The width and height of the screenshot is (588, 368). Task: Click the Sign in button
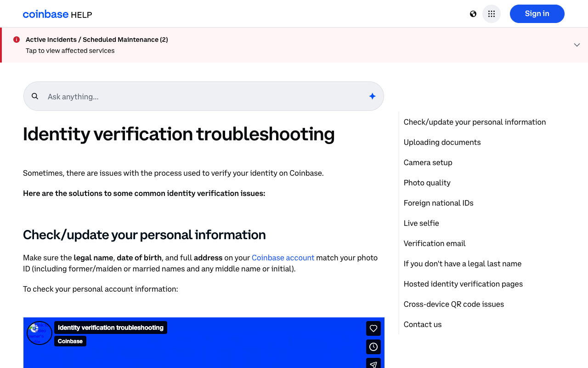click(537, 14)
